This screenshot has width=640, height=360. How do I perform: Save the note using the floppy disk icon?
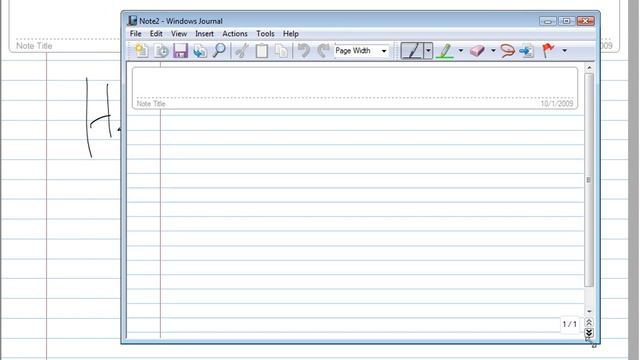180,51
